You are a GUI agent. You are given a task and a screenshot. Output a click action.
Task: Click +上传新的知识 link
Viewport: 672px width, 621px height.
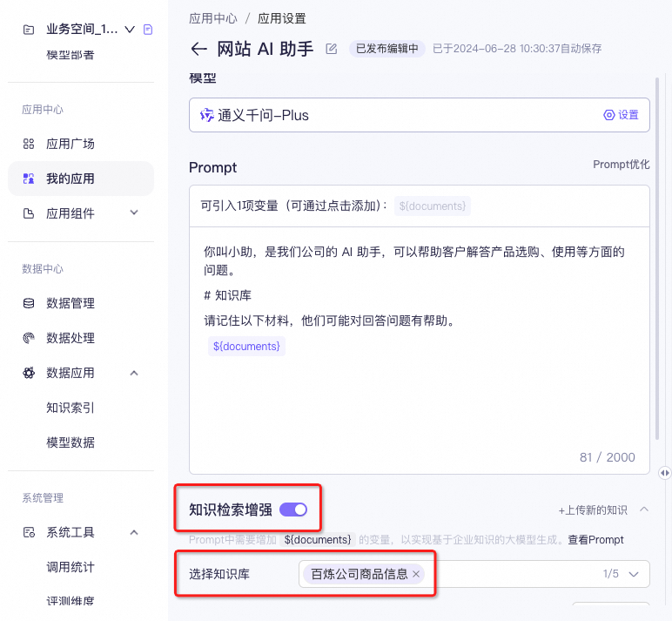[x=593, y=510]
